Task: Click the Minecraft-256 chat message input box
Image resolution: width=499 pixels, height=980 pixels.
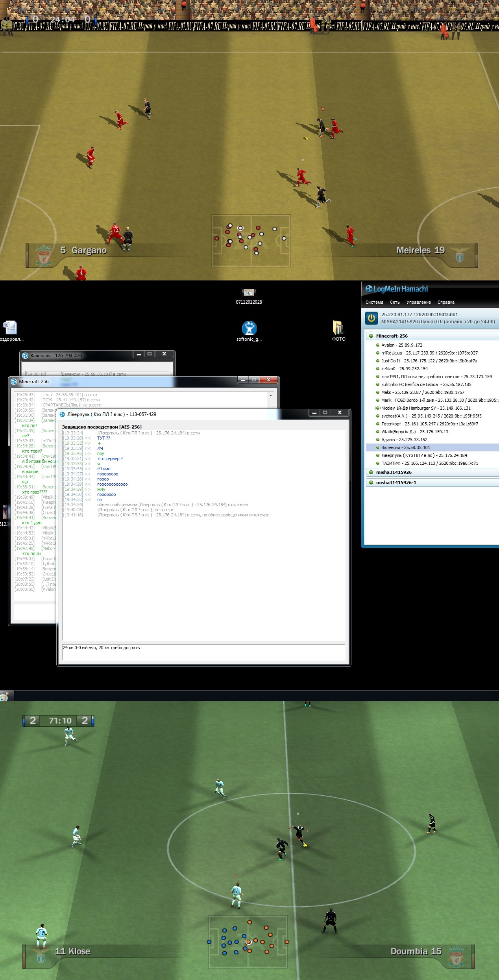Action: 35,612
